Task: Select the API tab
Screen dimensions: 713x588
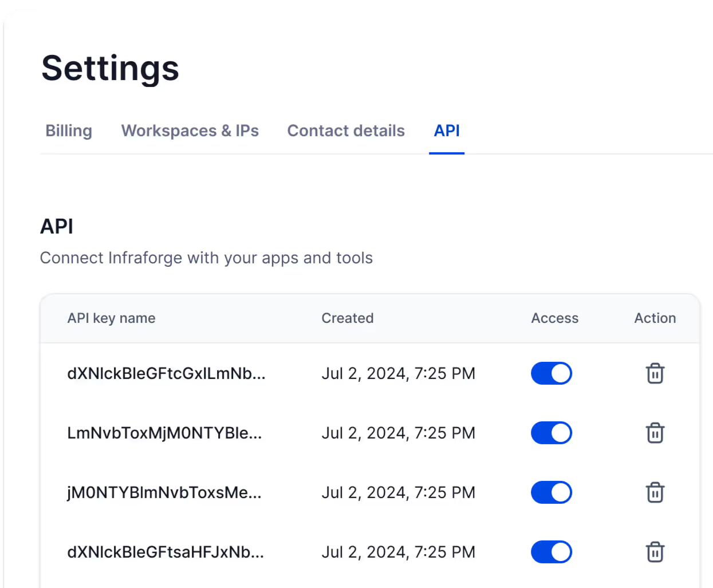Action: pyautogui.click(x=447, y=131)
